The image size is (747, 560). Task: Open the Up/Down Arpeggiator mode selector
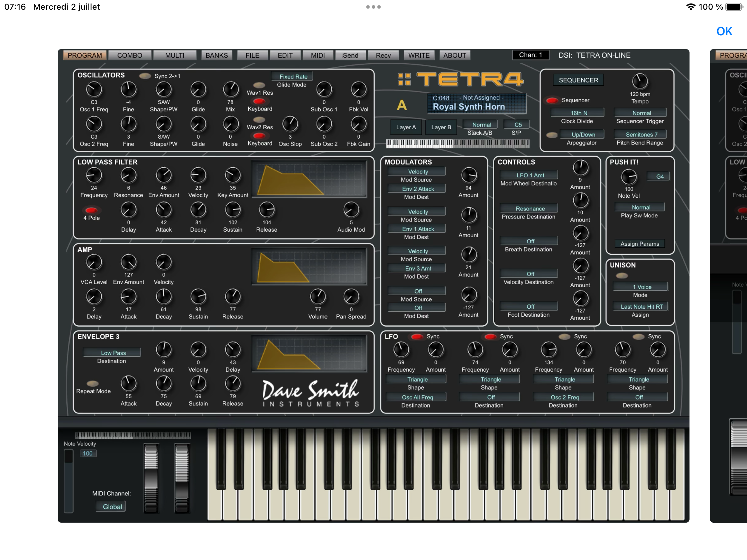coord(583,134)
